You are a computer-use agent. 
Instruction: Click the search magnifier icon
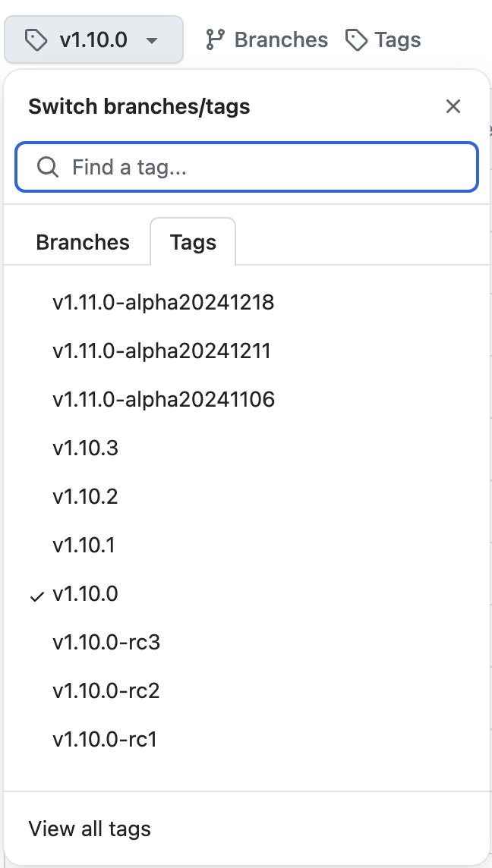48,167
